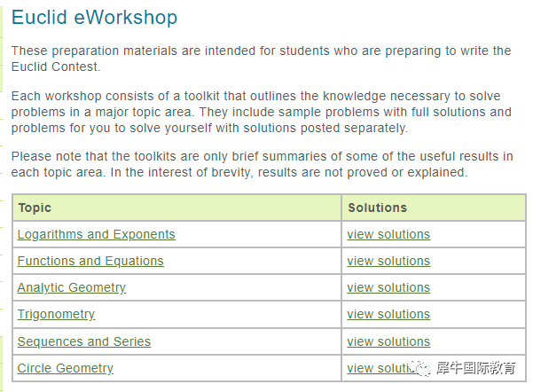Image resolution: width=533 pixels, height=392 pixels.
Task: Open the Sequences and Series link
Action: (84, 341)
